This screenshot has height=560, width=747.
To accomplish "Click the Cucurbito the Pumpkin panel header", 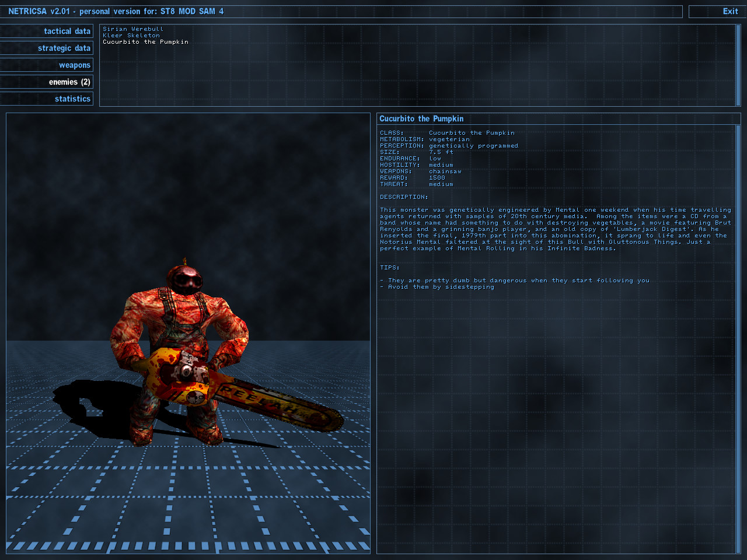I will pyautogui.click(x=421, y=119).
